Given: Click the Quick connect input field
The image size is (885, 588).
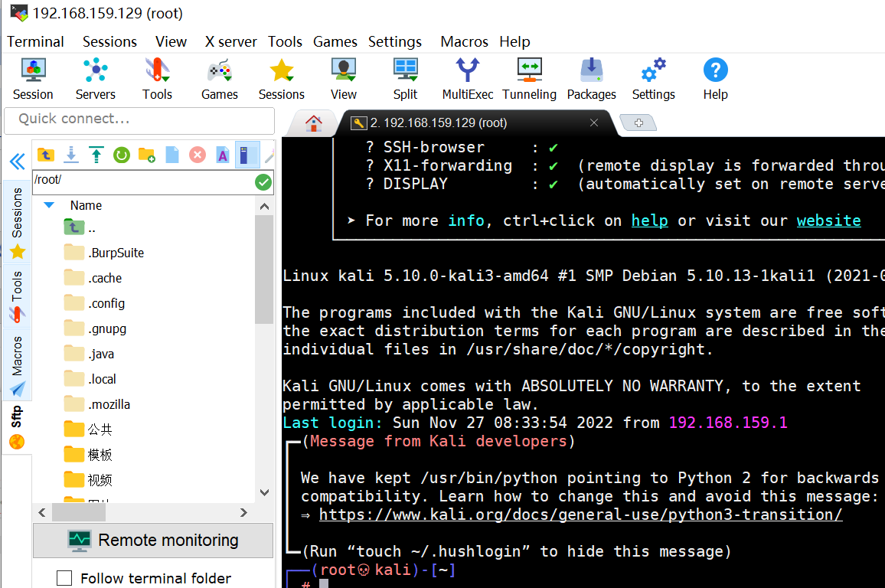Looking at the screenshot, I should [139, 119].
